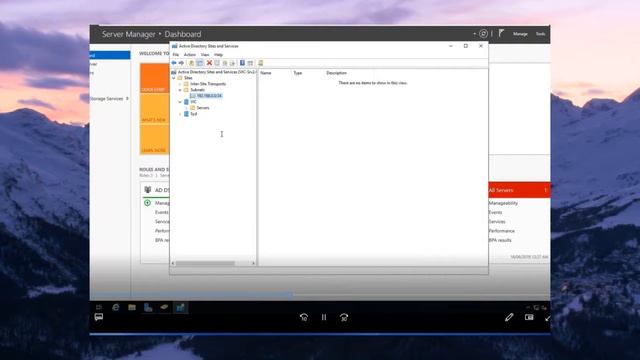The image size is (640, 360).
Task: Expand the Syd site node
Action: click(180, 114)
